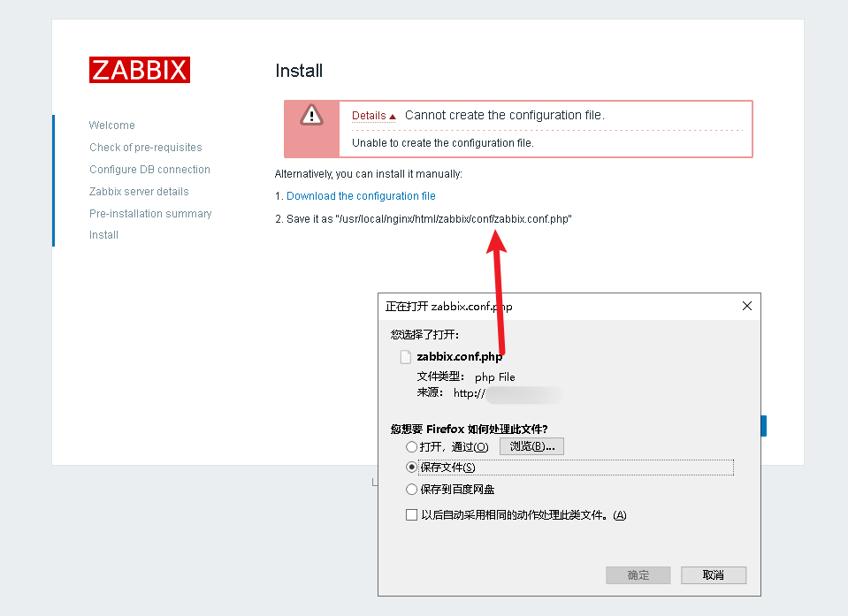Click the '浏览(B)...' browse button
Screen dimensions: 848x616
(x=531, y=446)
